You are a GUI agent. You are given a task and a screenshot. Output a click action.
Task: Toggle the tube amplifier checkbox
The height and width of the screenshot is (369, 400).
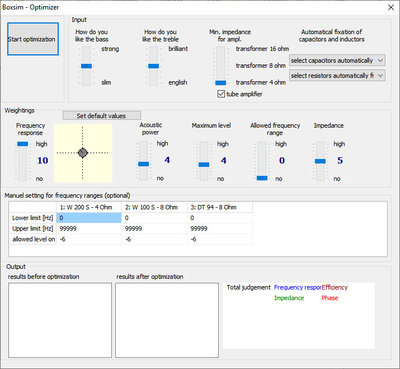pyautogui.click(x=221, y=94)
